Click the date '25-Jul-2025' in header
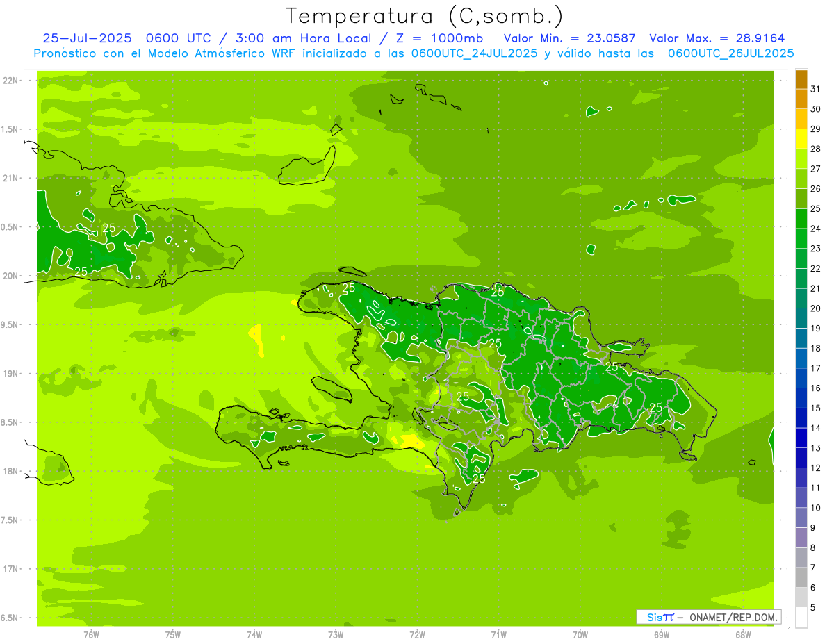This screenshot has width=834, height=644. click(x=86, y=38)
